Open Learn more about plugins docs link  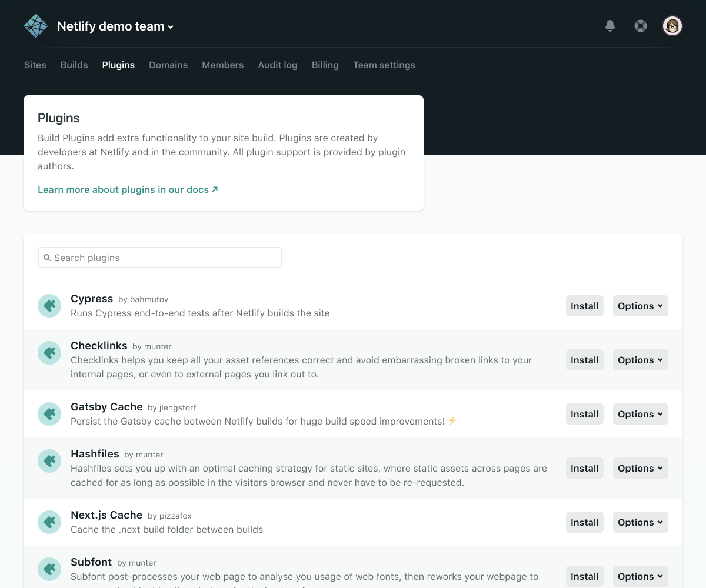coord(128,189)
